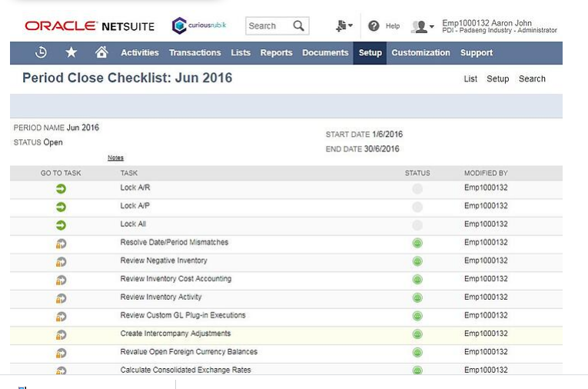
Task: Open the Documents menu
Action: [x=325, y=52]
